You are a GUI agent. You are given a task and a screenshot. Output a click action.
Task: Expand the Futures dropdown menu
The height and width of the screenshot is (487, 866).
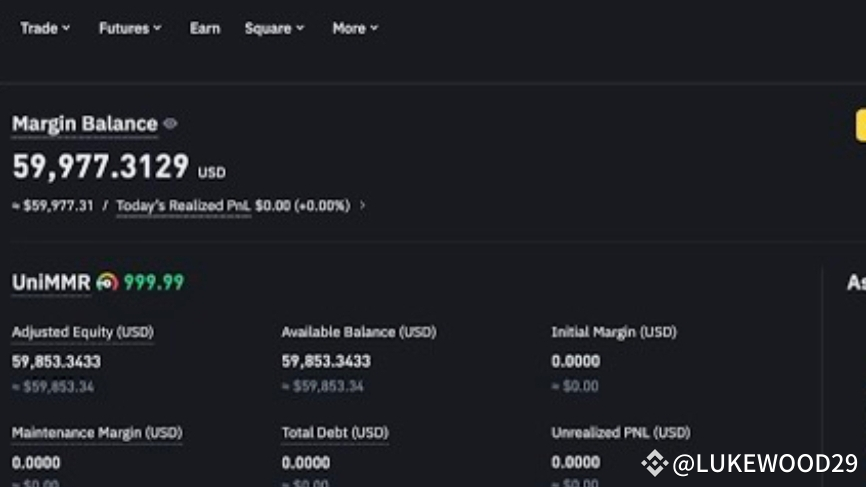tap(129, 28)
